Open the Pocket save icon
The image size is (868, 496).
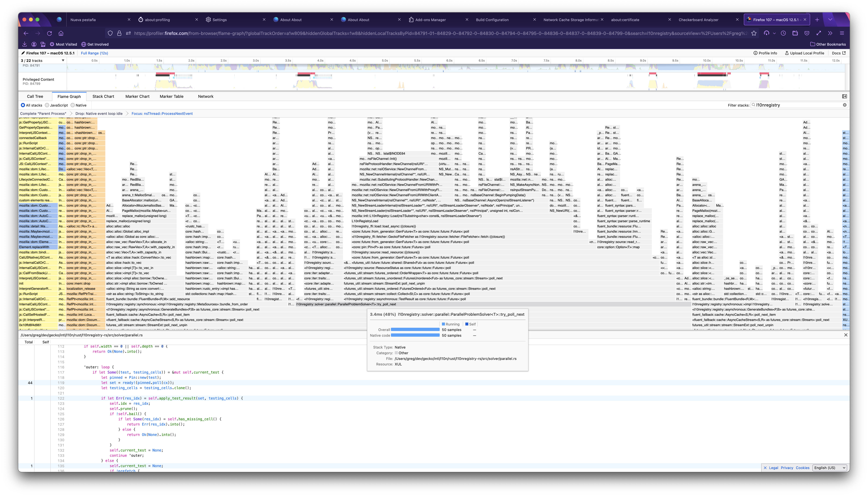click(x=807, y=33)
